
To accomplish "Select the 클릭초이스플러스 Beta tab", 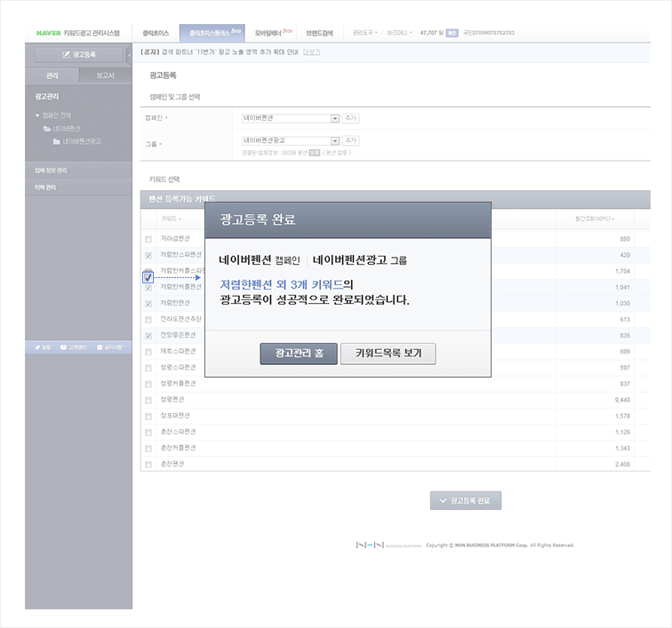I will pos(212,33).
